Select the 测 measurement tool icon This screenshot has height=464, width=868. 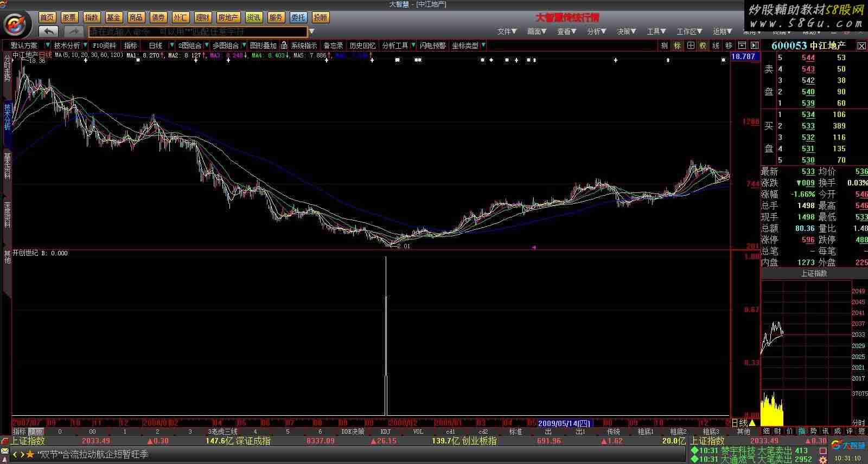(665, 46)
